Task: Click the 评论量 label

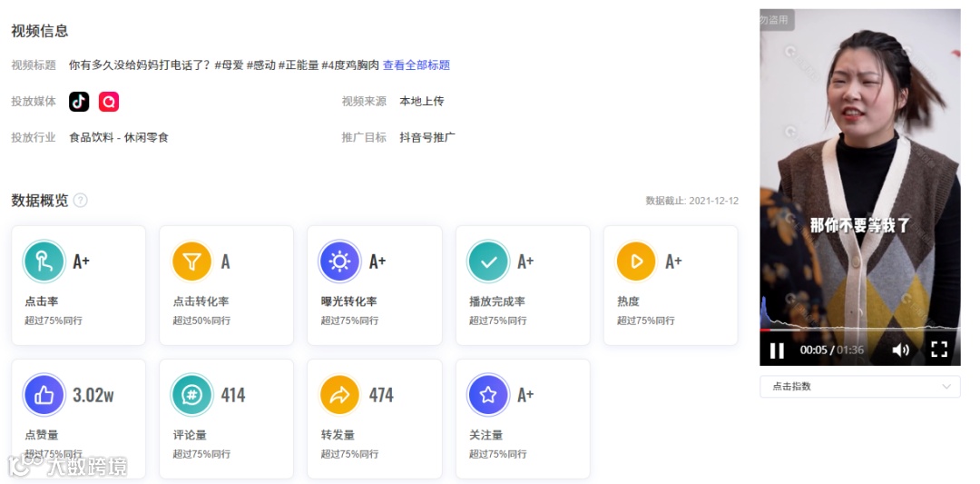Action: 190,435
